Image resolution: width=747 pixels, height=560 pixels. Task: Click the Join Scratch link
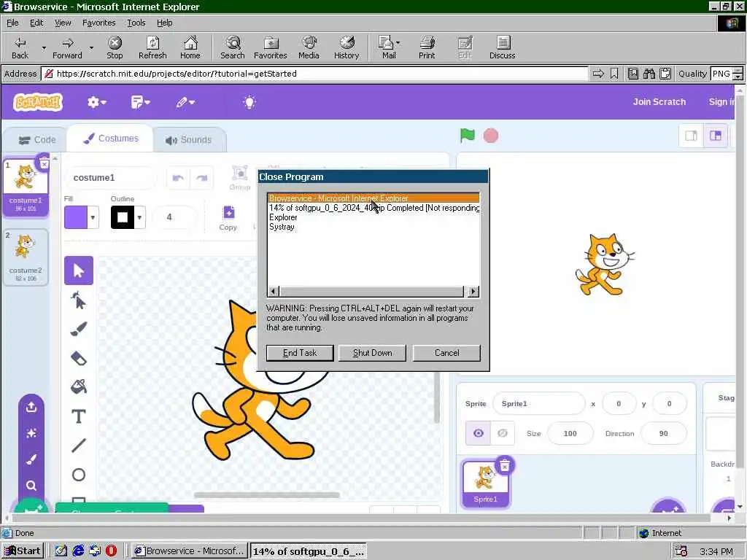[x=659, y=102]
